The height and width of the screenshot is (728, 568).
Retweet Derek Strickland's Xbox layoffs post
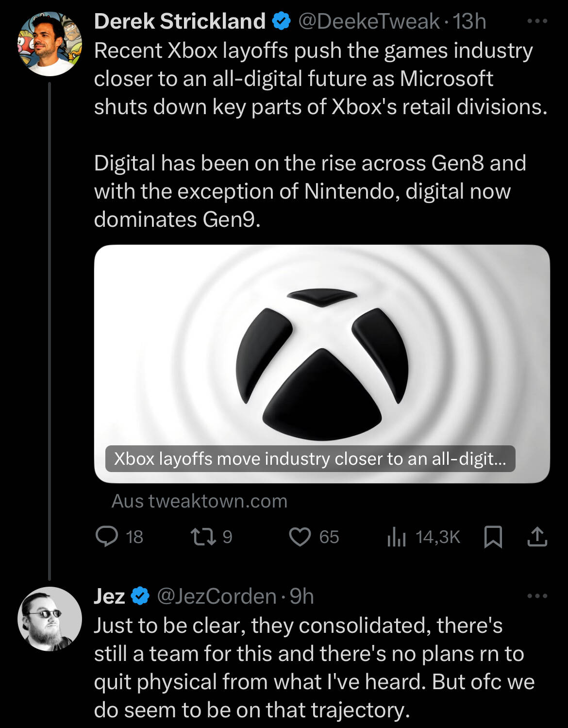(x=199, y=537)
